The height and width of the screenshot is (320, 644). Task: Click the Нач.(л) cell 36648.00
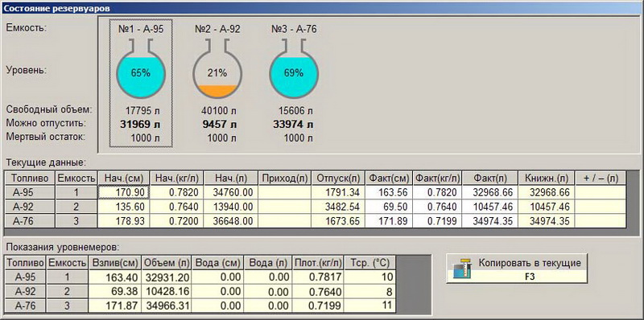(231, 221)
